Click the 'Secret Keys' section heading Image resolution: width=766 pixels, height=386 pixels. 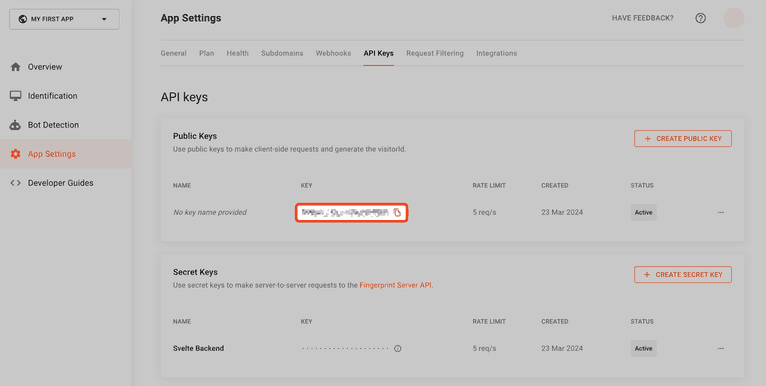click(x=195, y=272)
